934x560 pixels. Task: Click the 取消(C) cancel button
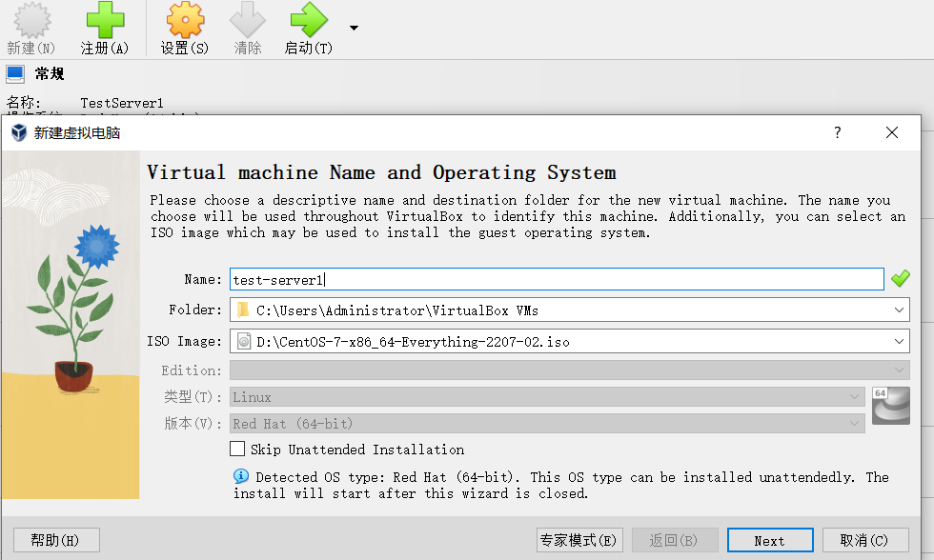865,540
